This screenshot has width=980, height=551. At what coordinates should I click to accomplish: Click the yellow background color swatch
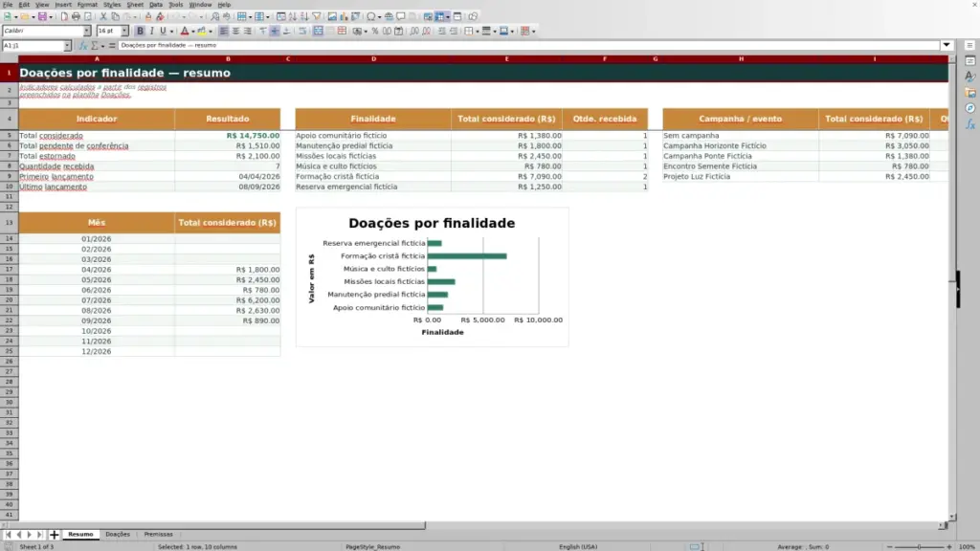point(201,31)
